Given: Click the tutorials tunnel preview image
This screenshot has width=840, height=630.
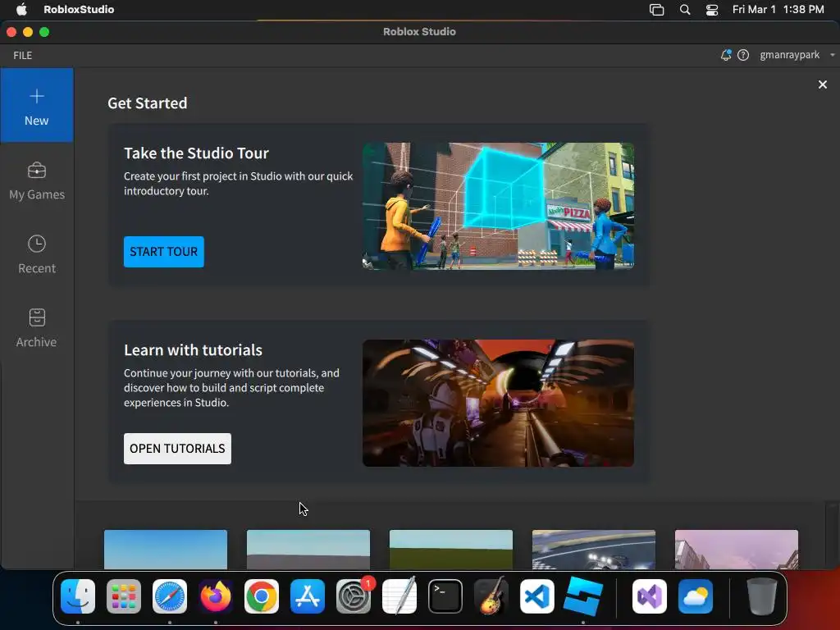Looking at the screenshot, I should pyautogui.click(x=498, y=403).
